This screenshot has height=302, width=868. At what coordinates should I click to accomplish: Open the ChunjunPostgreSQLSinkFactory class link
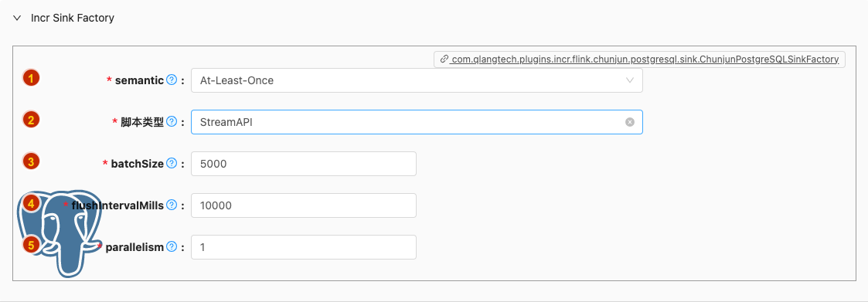pos(644,59)
